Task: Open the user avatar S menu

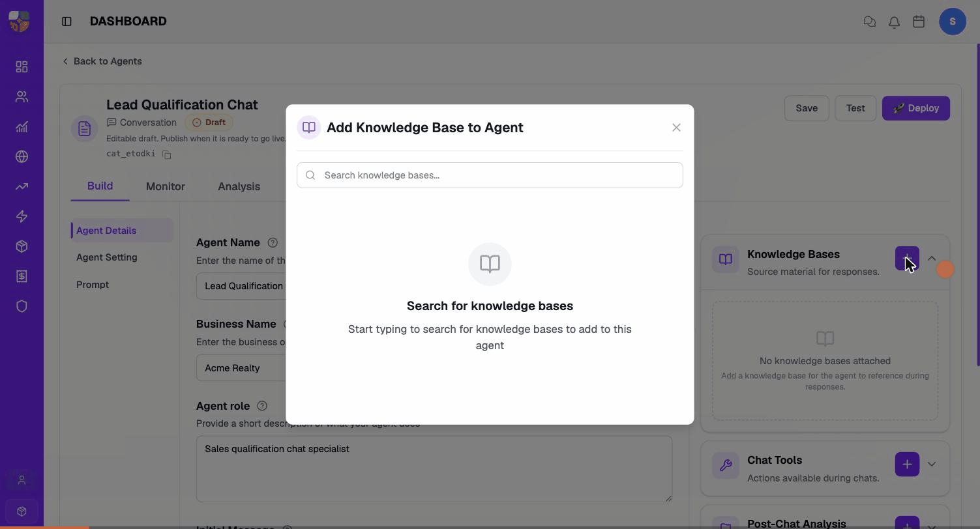Action: (x=952, y=21)
